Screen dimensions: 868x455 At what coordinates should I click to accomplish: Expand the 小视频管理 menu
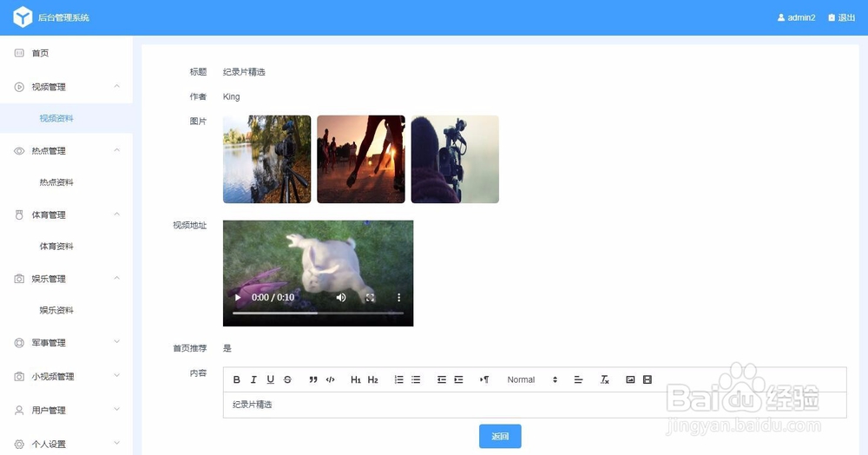66,376
